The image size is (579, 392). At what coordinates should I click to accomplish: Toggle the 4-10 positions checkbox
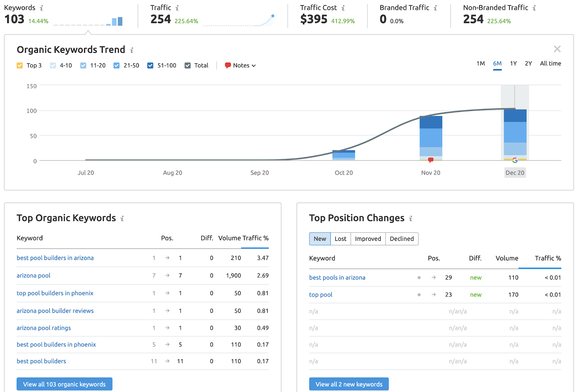click(53, 65)
